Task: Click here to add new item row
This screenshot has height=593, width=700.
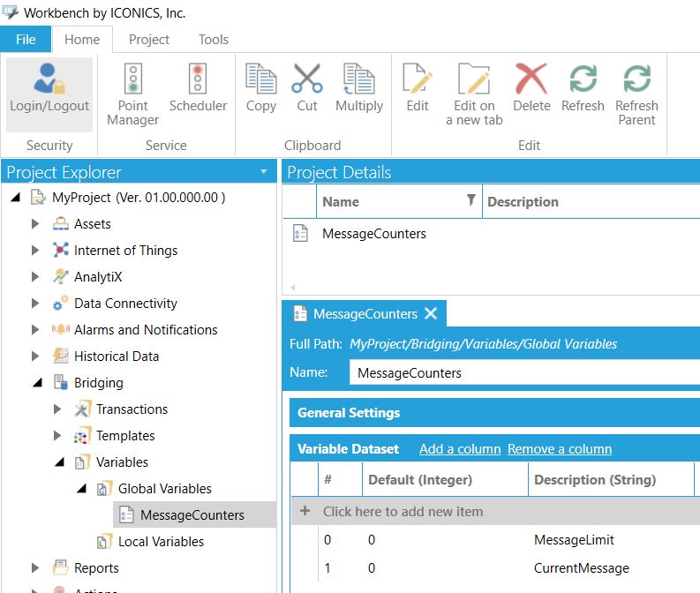Action: pos(495,511)
